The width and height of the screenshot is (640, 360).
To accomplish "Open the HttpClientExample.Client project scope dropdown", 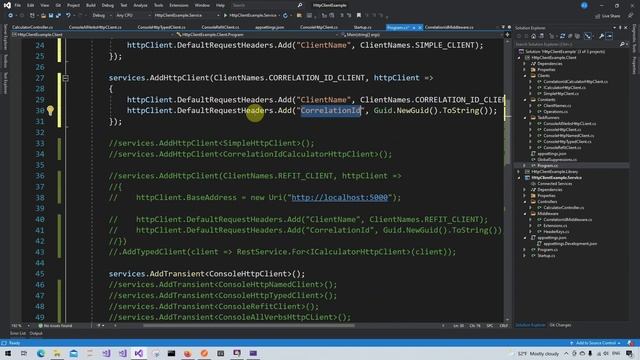I will coord(93,35).
